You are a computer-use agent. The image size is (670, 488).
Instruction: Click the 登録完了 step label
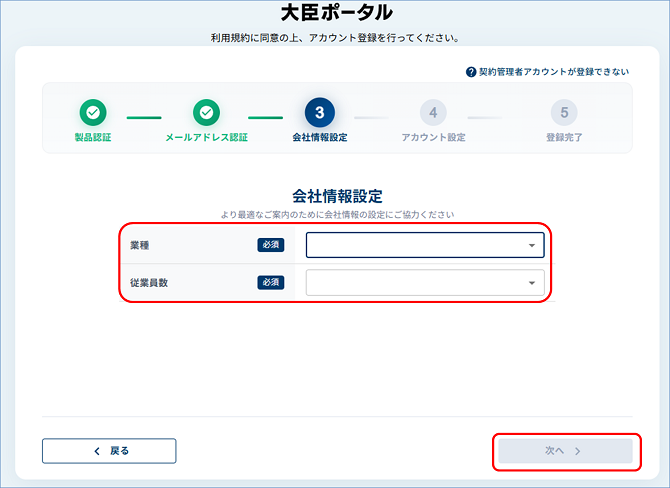click(x=564, y=137)
